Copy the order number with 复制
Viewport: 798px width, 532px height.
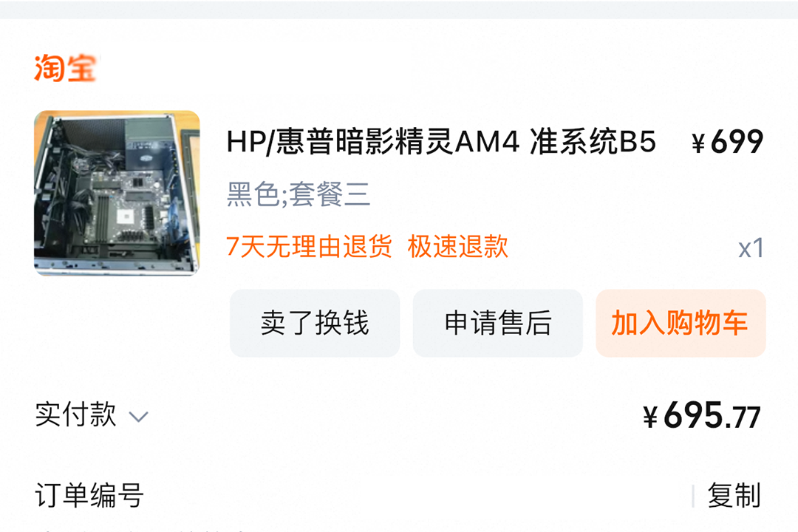[734, 495]
